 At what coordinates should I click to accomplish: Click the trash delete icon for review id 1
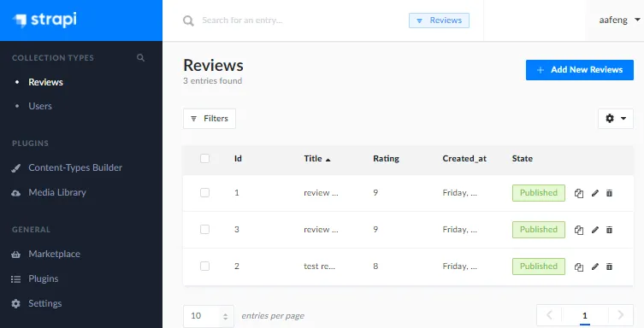[x=610, y=193]
